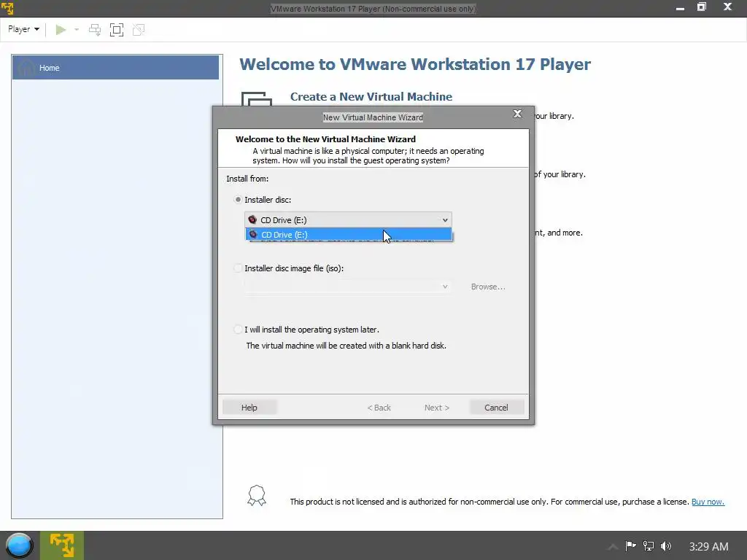Click the Help button in the wizard
Viewport: 747px width, 560px height.
[x=249, y=408]
